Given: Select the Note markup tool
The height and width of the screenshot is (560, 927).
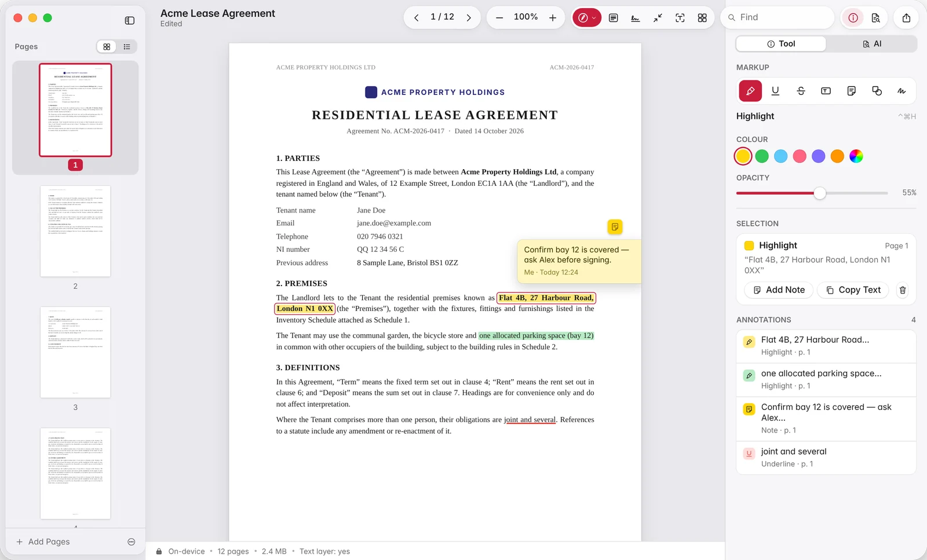Looking at the screenshot, I should (851, 91).
